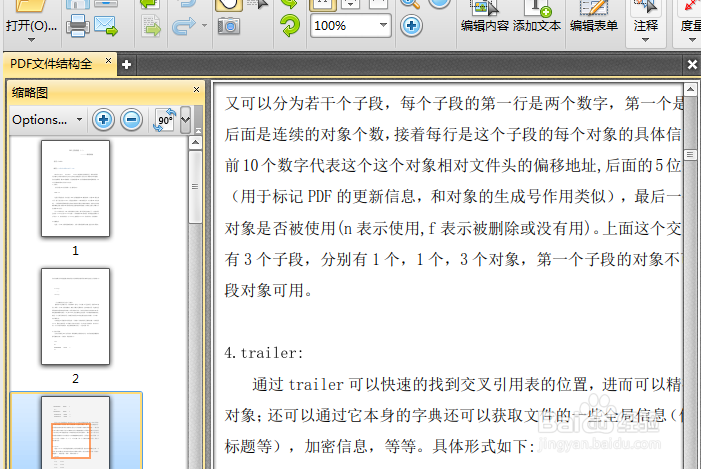Click the page label "1" under first thumbnail
Image resolution: width=701 pixels, height=469 pixels.
click(75, 251)
